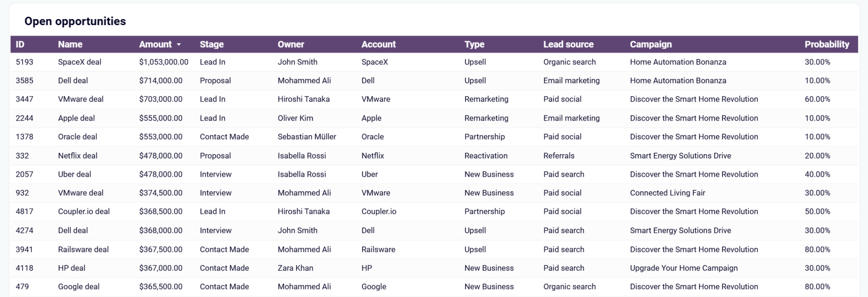Screen dimensions: 868x297
Task: Click the $365,500.00 amount cell
Action: pyautogui.click(x=161, y=287)
